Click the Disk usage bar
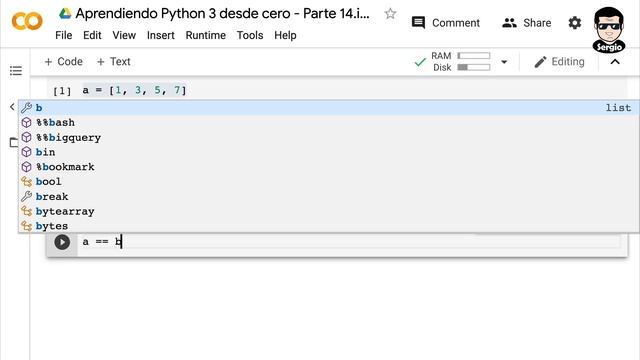The height and width of the screenshot is (360, 640). [473, 67]
